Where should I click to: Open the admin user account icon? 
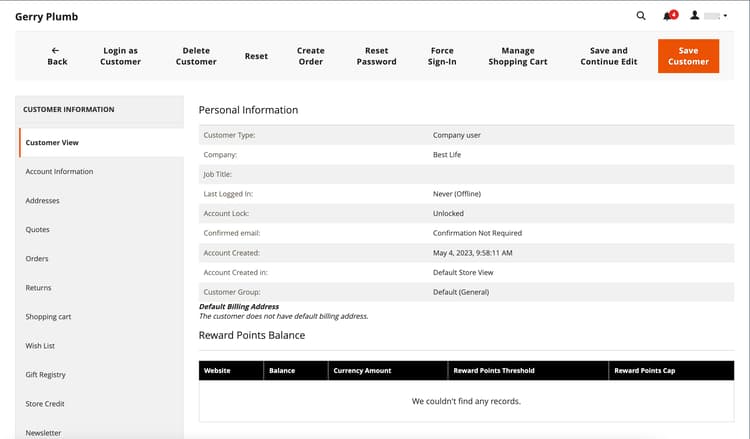[695, 15]
